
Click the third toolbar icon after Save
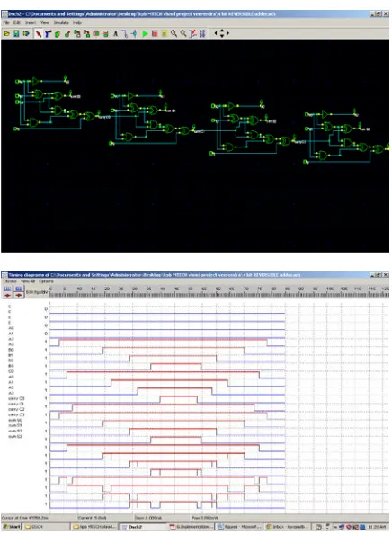point(26,33)
